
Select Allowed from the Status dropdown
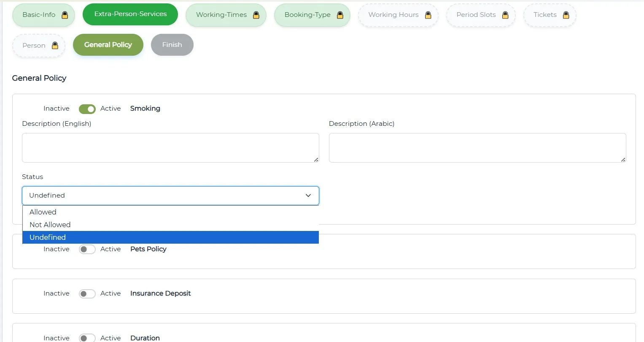(x=43, y=212)
